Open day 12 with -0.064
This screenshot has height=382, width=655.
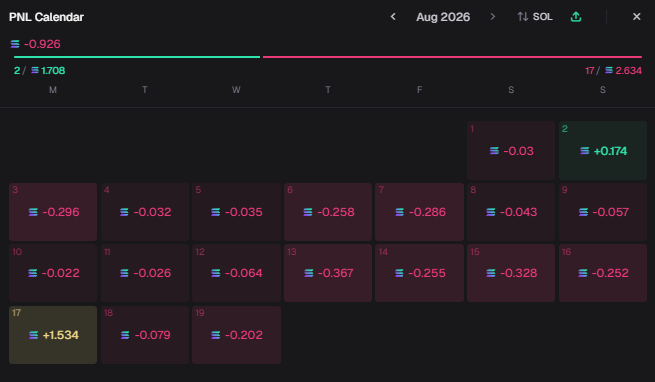pyautogui.click(x=236, y=273)
